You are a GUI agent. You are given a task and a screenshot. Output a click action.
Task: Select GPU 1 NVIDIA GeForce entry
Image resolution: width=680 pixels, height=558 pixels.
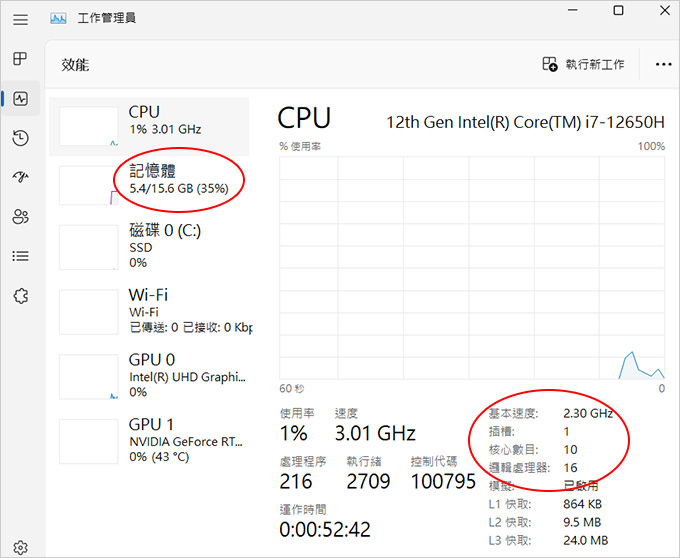pos(149,441)
